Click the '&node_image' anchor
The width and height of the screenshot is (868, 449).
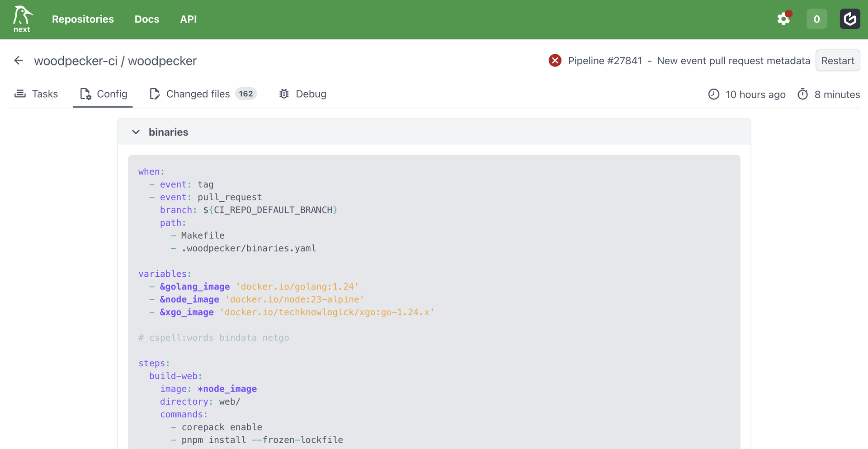(x=189, y=299)
